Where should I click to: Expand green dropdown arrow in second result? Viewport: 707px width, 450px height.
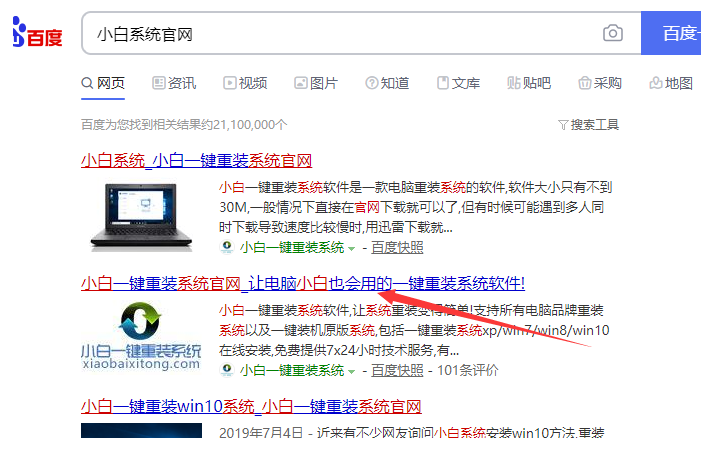(x=352, y=371)
